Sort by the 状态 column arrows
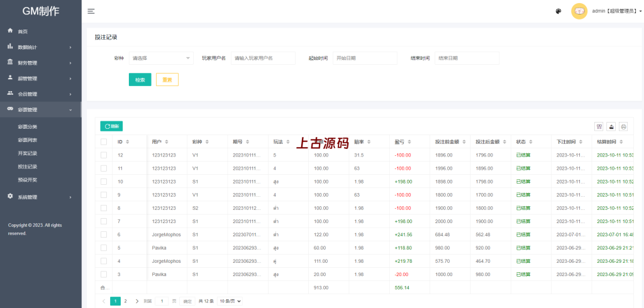The width and height of the screenshot is (644, 308). 531,141
